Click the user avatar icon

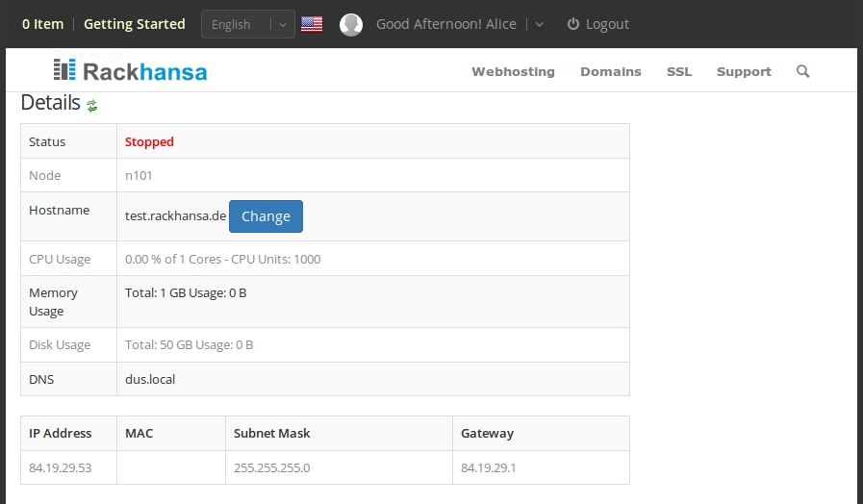[x=351, y=24]
